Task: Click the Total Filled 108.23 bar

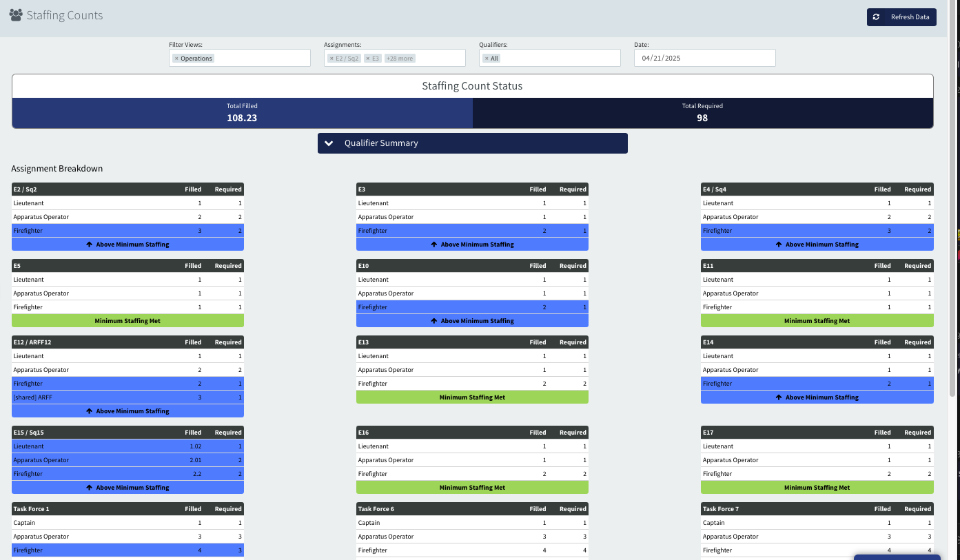Action: pos(243,113)
